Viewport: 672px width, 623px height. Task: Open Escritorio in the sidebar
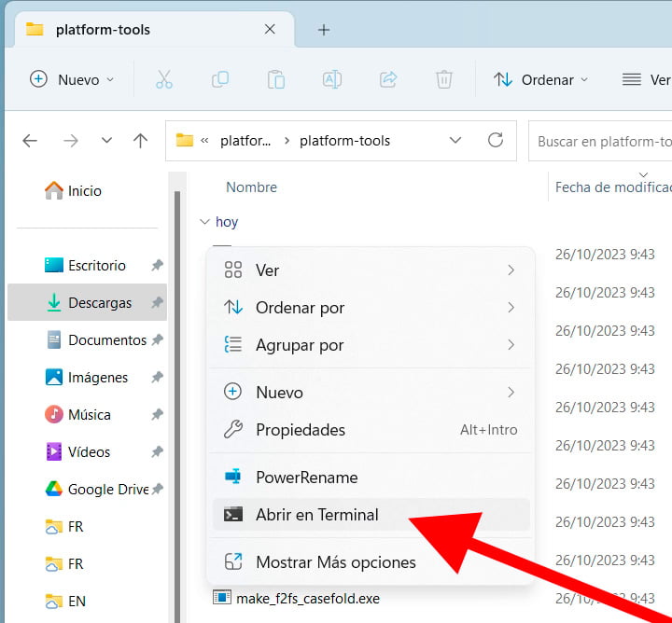click(x=85, y=266)
